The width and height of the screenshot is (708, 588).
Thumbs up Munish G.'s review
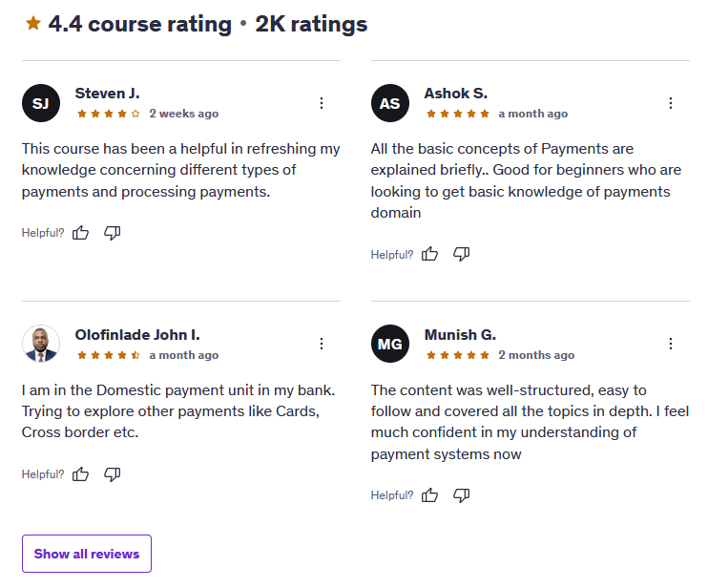pos(430,495)
